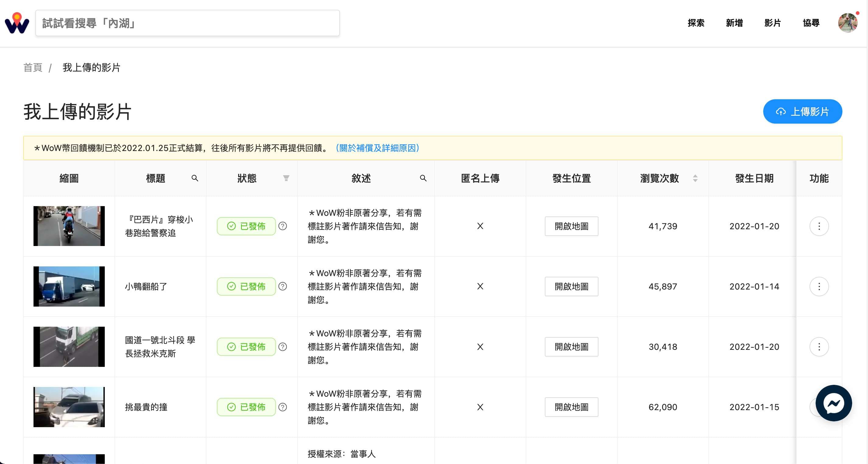Viewport: 868px width, 464px height.
Task: Open the filter icon in 狀態 column
Action: 286,178
